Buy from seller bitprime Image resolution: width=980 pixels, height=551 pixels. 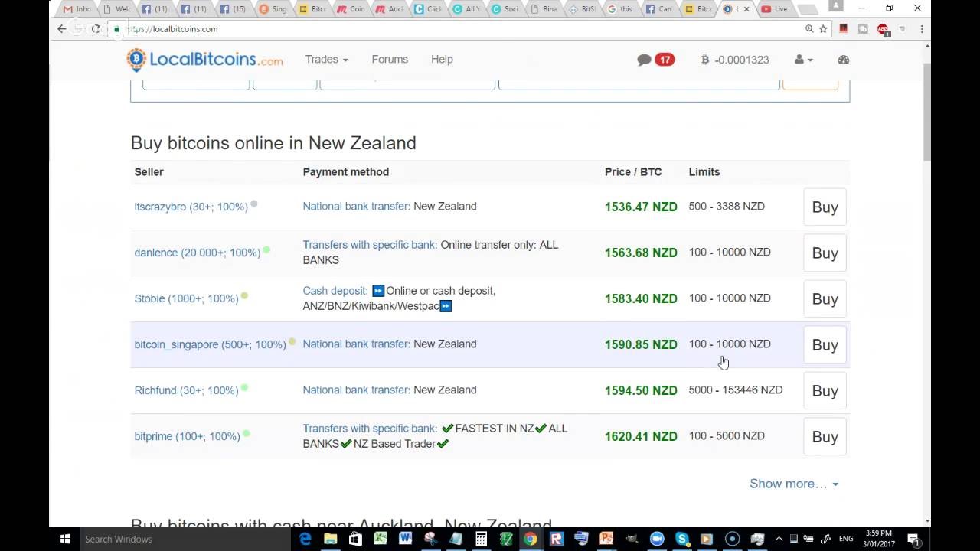[x=825, y=436]
